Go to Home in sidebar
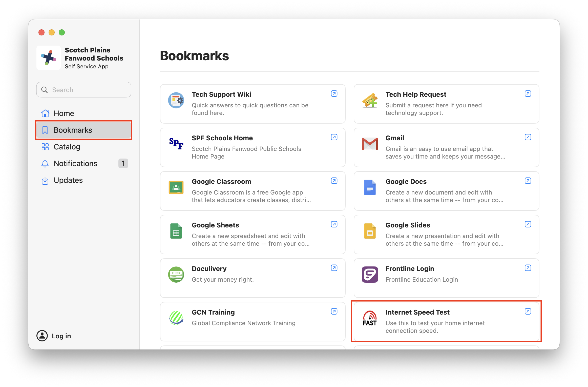Image resolution: width=588 pixels, height=387 pixels. [x=64, y=113]
